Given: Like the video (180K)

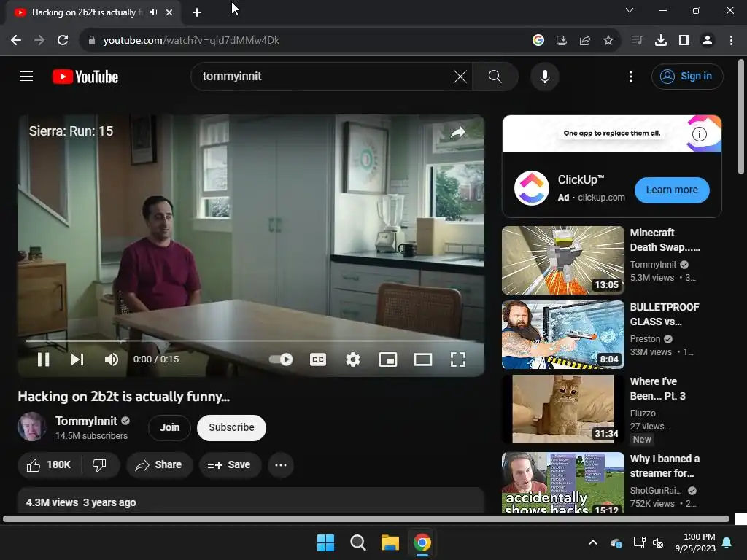Looking at the screenshot, I should 49,464.
